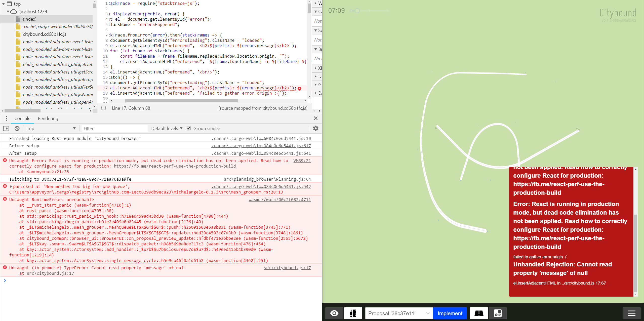Expand the 'panicked at' error message

click(x=11, y=187)
